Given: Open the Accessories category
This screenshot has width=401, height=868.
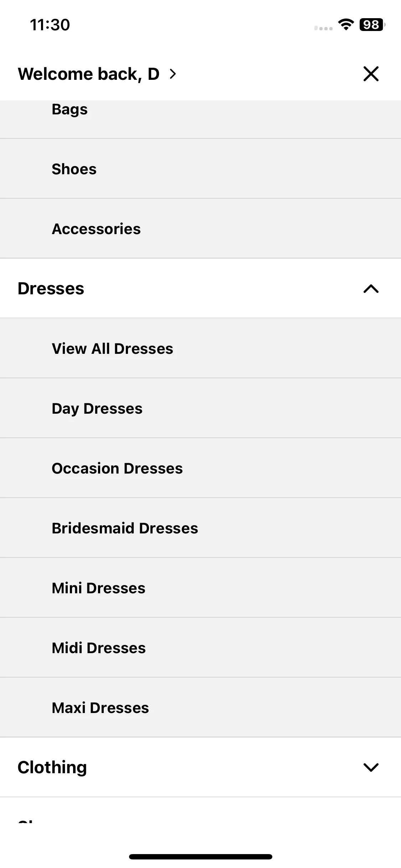Looking at the screenshot, I should [x=200, y=229].
